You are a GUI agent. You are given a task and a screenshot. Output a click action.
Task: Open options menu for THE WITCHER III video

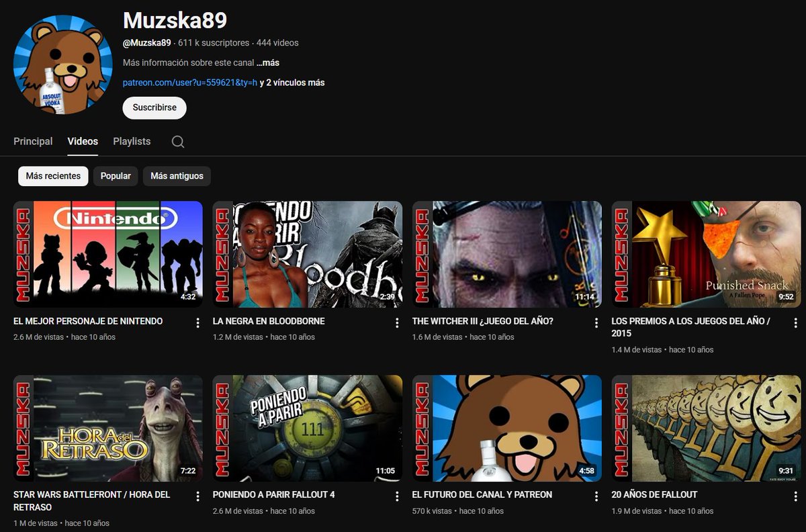coord(596,323)
